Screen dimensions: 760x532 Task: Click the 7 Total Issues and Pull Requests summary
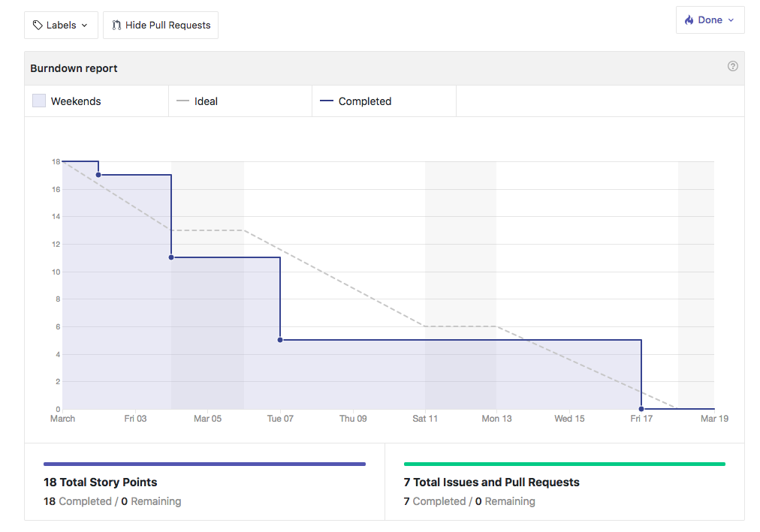coord(490,482)
